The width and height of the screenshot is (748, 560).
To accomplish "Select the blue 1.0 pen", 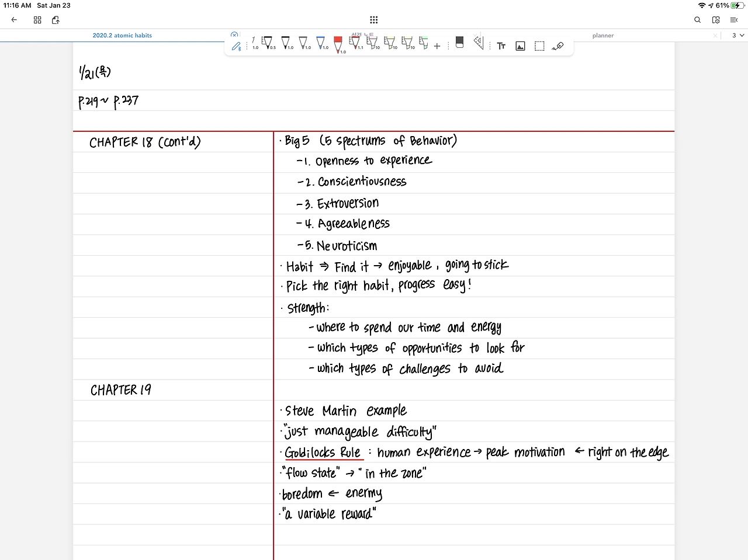I will (321, 43).
